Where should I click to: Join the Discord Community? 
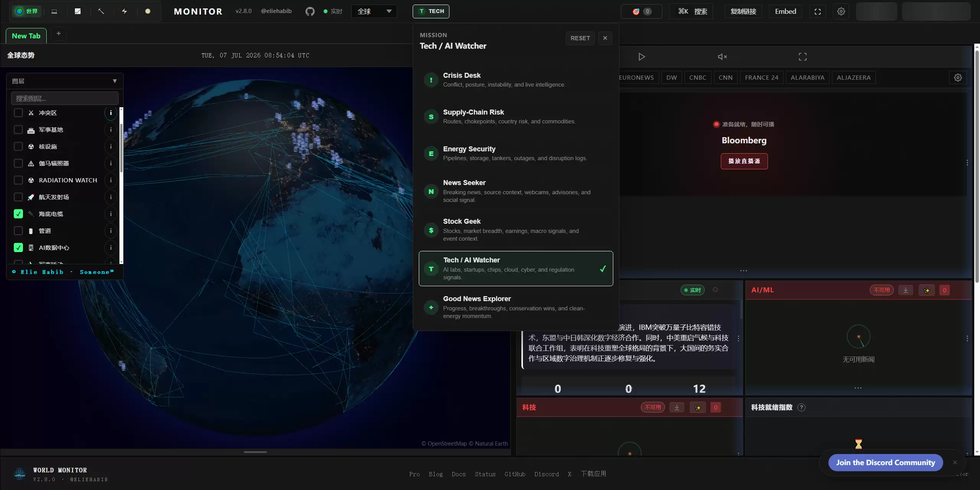(885, 462)
